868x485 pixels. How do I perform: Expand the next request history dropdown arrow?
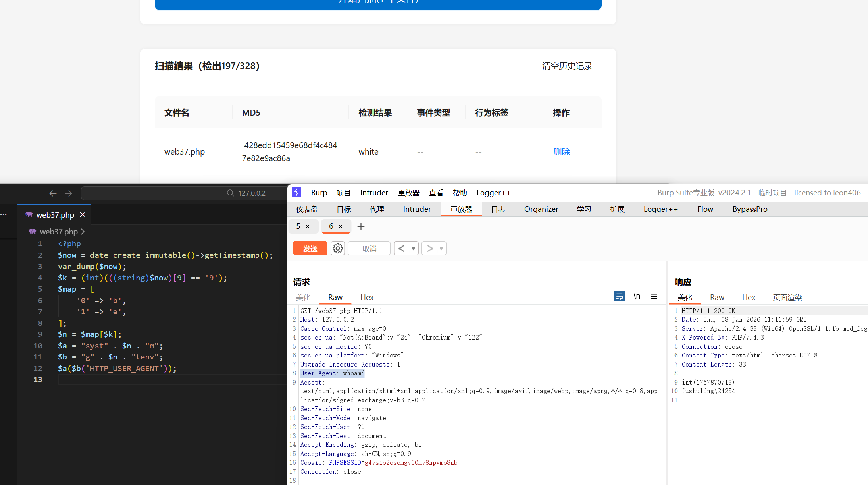tap(441, 249)
